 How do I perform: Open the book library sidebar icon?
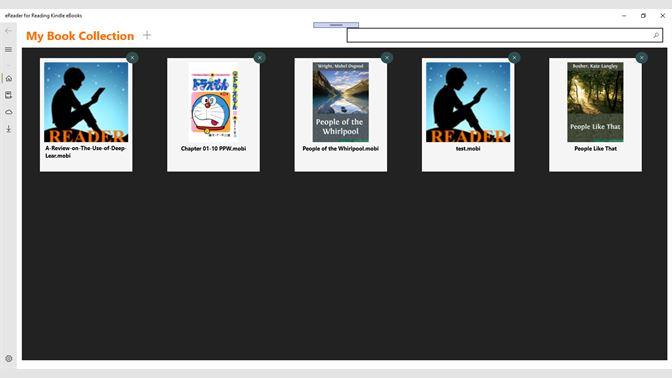(x=9, y=95)
